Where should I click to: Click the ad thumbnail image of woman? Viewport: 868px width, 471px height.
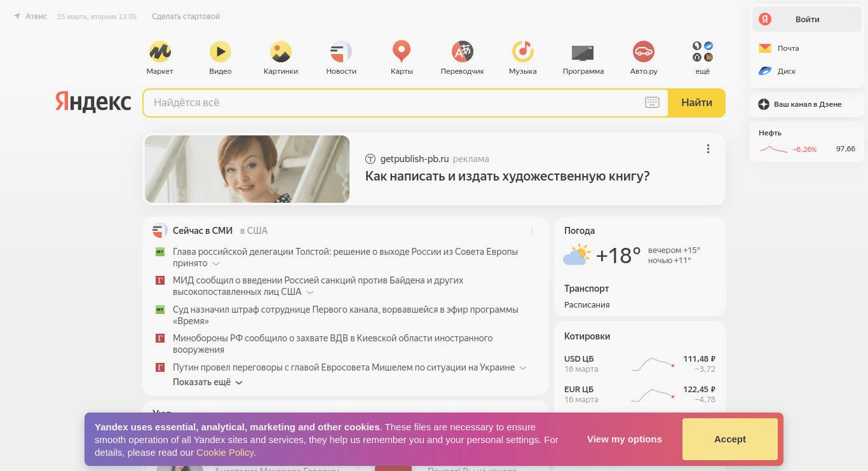247,169
